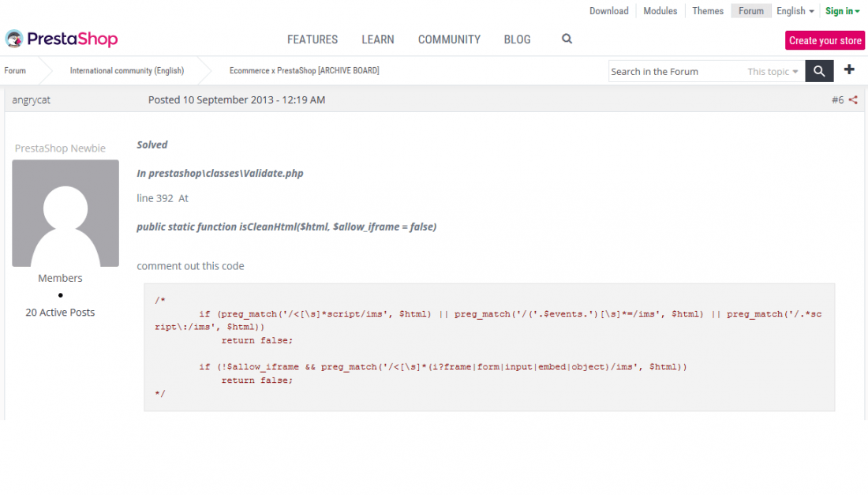The height and width of the screenshot is (495, 868).
Task: Click the 20 Active Posts text
Action: 60,313
